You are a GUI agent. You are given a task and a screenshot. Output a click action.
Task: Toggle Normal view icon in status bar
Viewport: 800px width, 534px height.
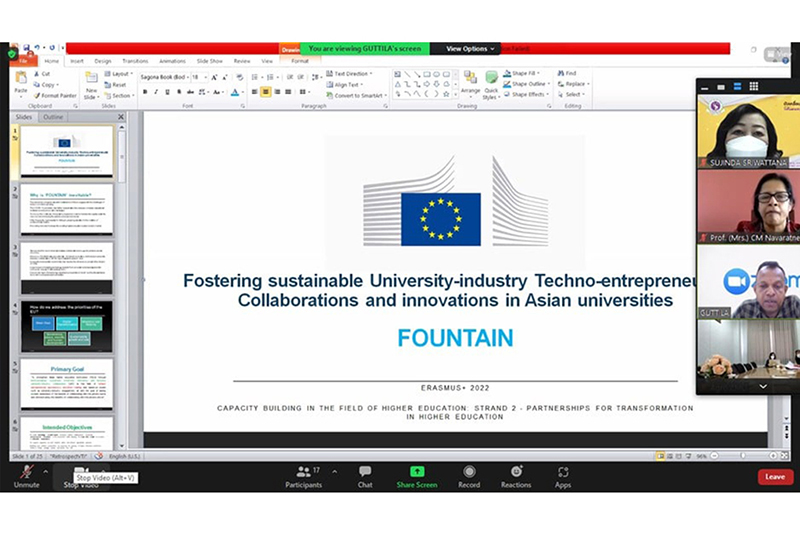(x=660, y=455)
